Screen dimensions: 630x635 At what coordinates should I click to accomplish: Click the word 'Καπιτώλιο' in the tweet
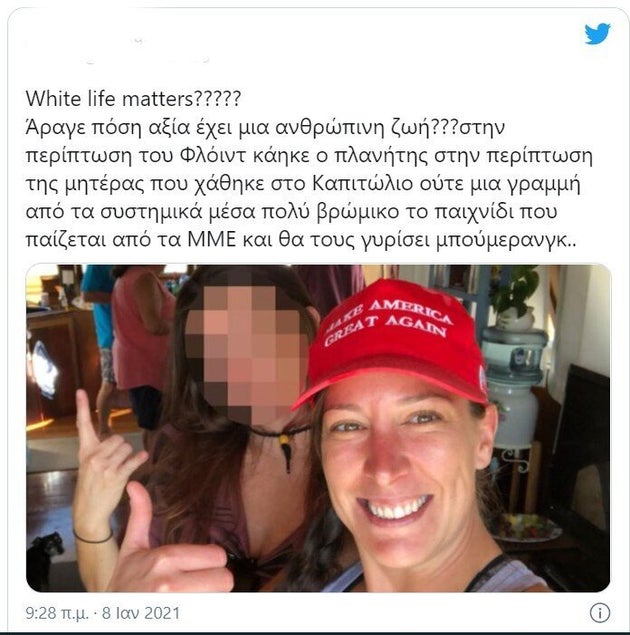[362, 184]
